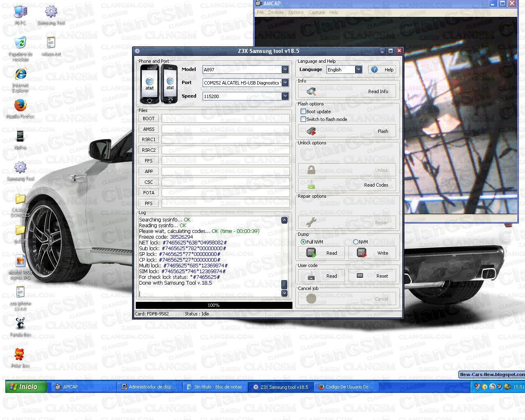Click the log scrollbar down arrow

(284, 293)
